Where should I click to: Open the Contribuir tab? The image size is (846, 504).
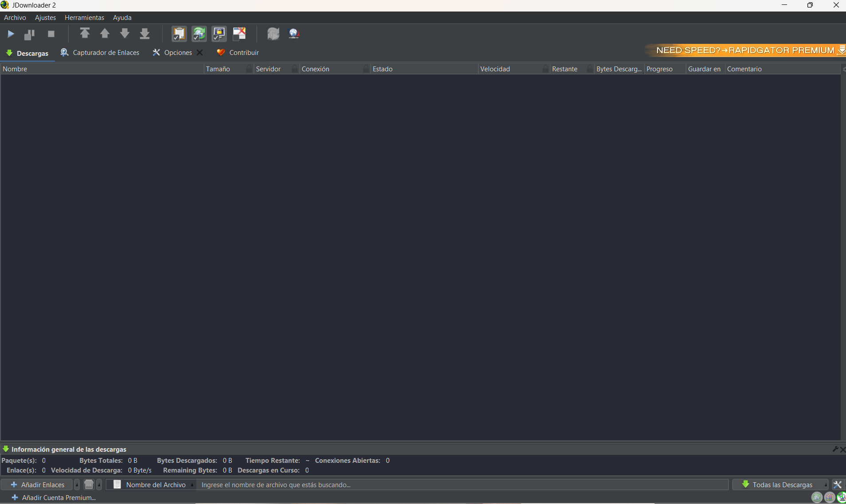238,53
